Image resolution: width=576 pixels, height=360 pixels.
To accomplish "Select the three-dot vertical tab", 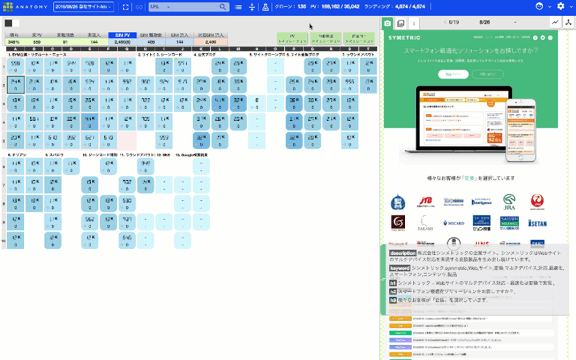I will 414,23.
